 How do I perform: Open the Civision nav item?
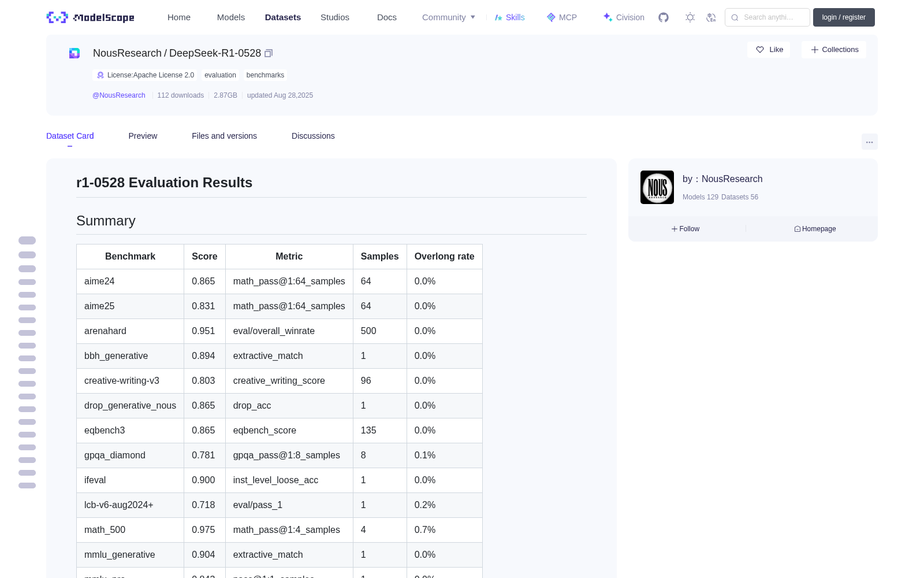[624, 17]
